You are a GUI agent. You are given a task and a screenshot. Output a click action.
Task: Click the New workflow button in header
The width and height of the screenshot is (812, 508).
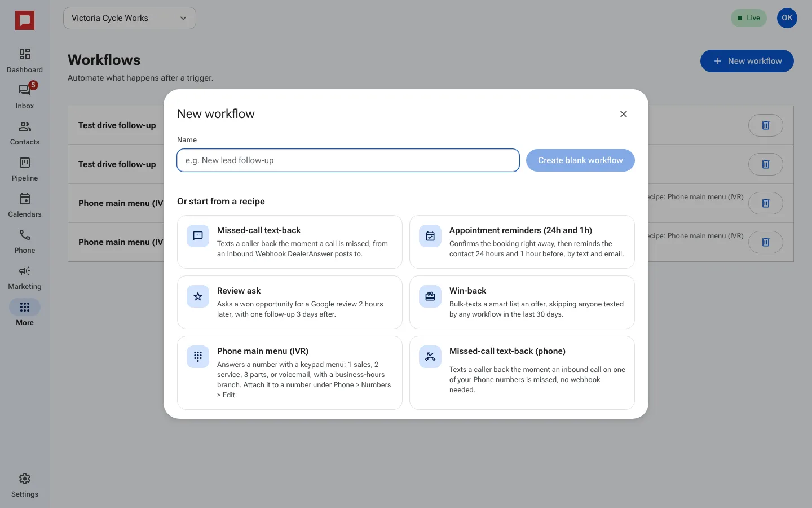pos(747,61)
